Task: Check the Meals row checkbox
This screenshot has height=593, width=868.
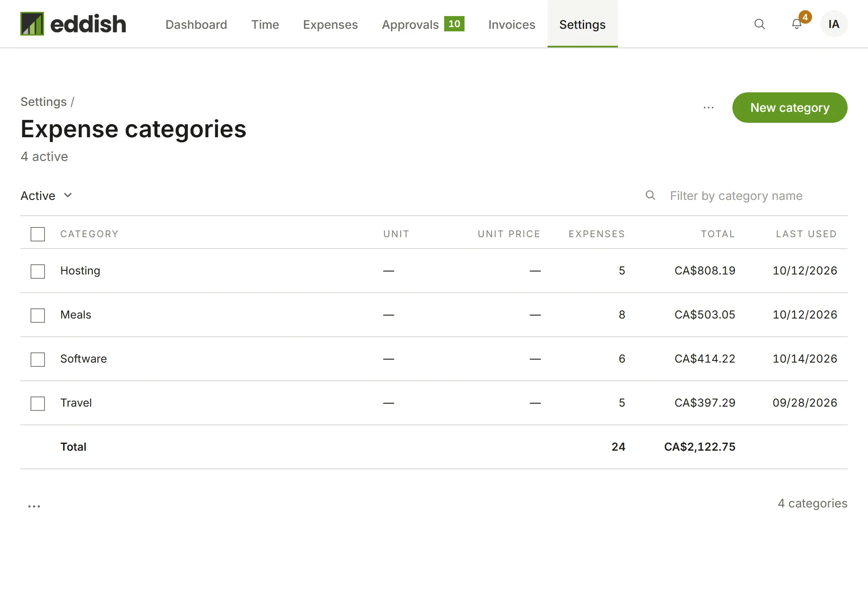Action: (38, 316)
